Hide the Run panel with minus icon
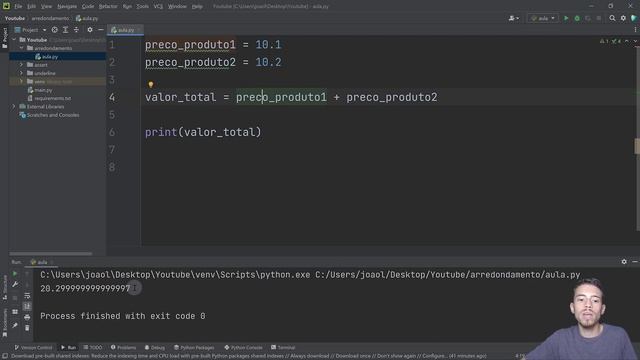 point(635,262)
